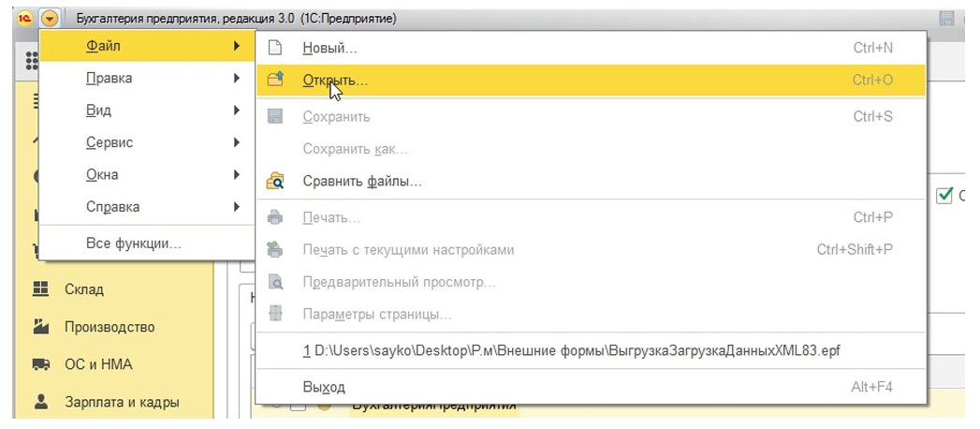
Task: Open the sections grid icon
Action: point(31,61)
